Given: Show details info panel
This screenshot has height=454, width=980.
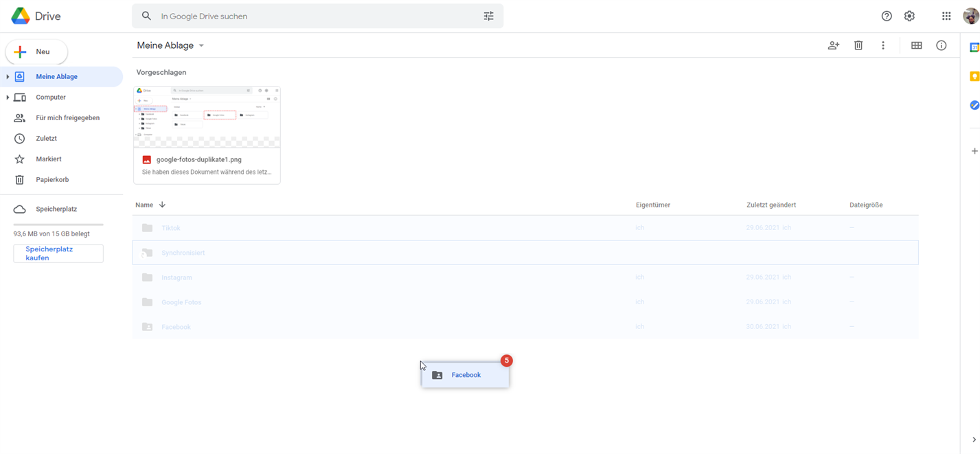Looking at the screenshot, I should pyautogui.click(x=942, y=45).
